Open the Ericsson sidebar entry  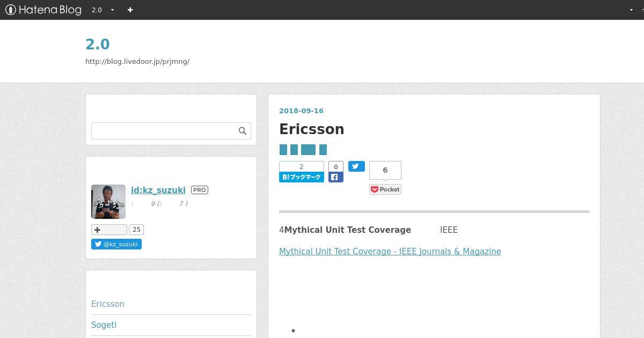point(108,304)
